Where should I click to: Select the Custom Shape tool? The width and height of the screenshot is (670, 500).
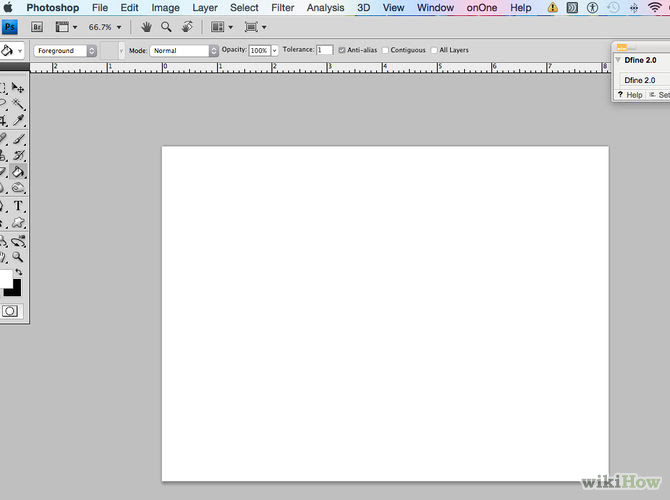(18, 223)
